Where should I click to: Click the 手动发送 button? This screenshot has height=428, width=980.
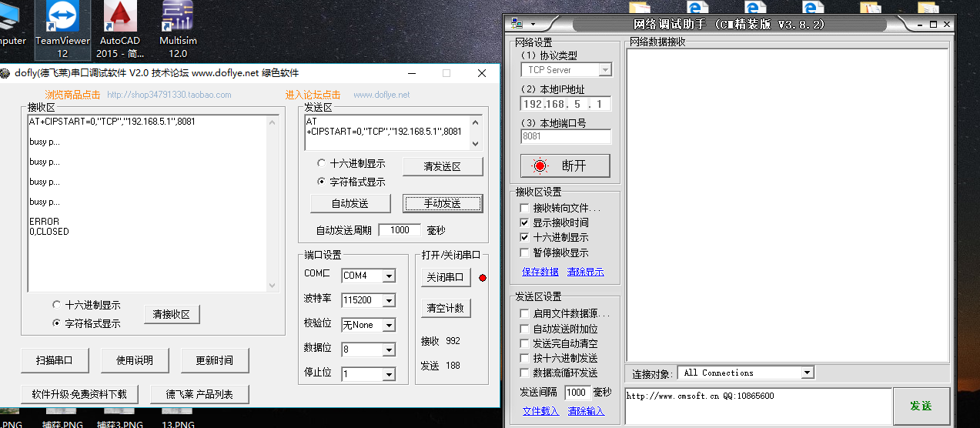tap(443, 203)
